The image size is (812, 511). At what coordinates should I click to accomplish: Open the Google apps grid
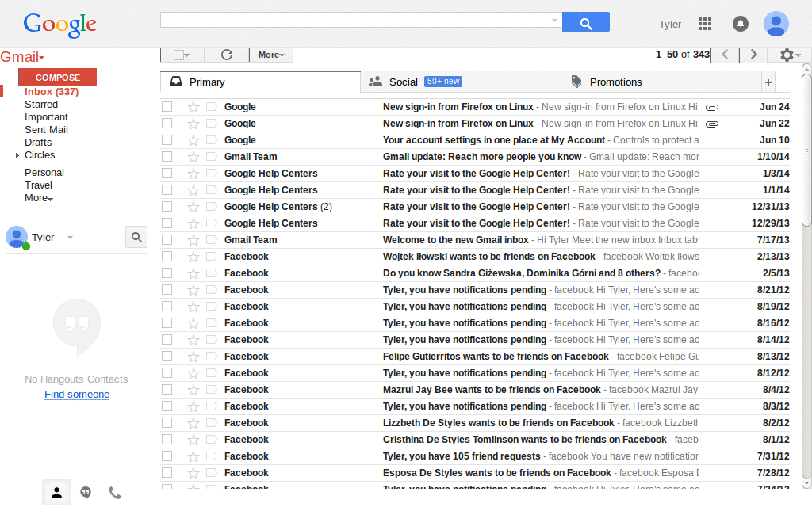705,24
